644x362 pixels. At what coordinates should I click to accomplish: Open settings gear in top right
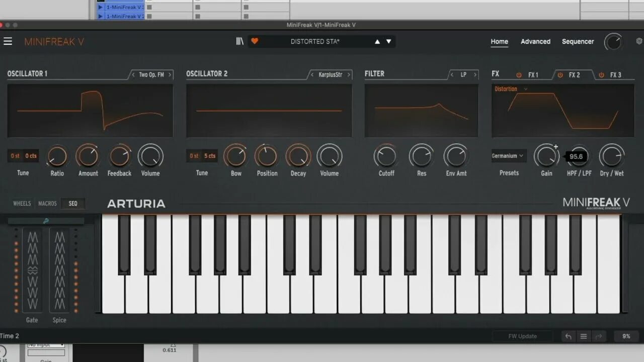coord(639,41)
